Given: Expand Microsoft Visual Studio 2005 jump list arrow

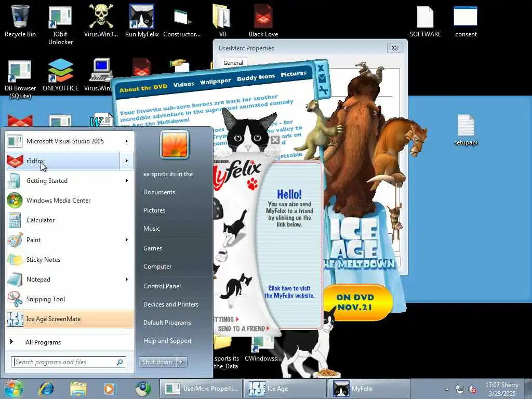Looking at the screenshot, I should point(127,141).
